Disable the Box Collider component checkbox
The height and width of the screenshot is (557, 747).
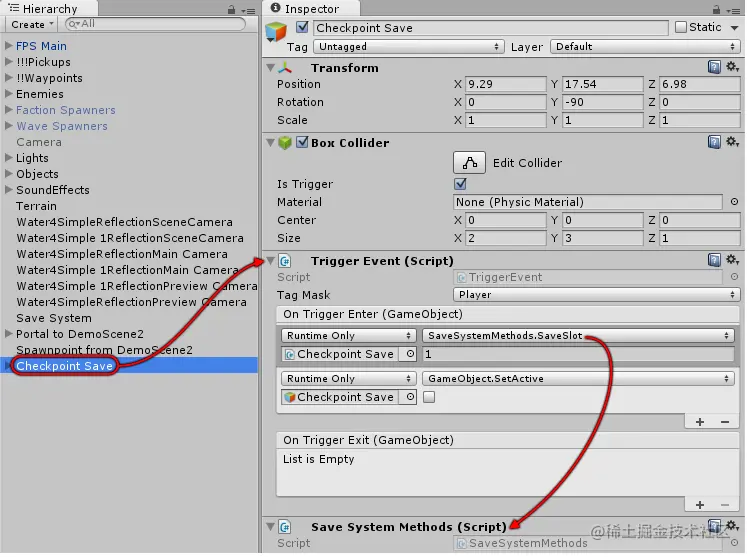pyautogui.click(x=302, y=142)
